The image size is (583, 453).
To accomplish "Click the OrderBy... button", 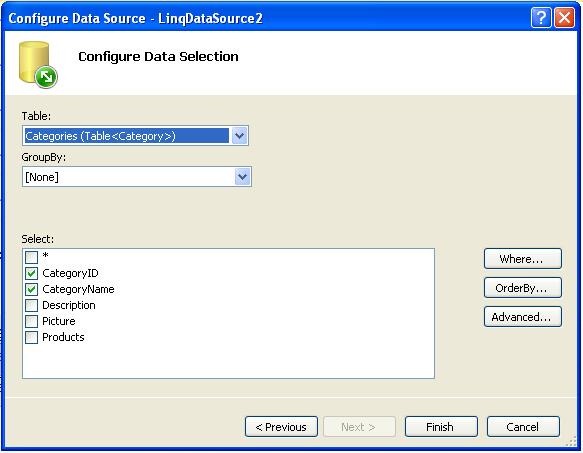I will (522, 287).
